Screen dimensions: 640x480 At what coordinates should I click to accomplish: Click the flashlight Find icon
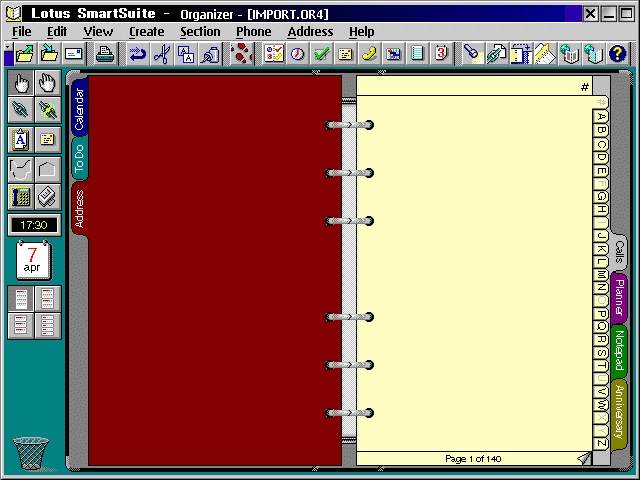472,54
